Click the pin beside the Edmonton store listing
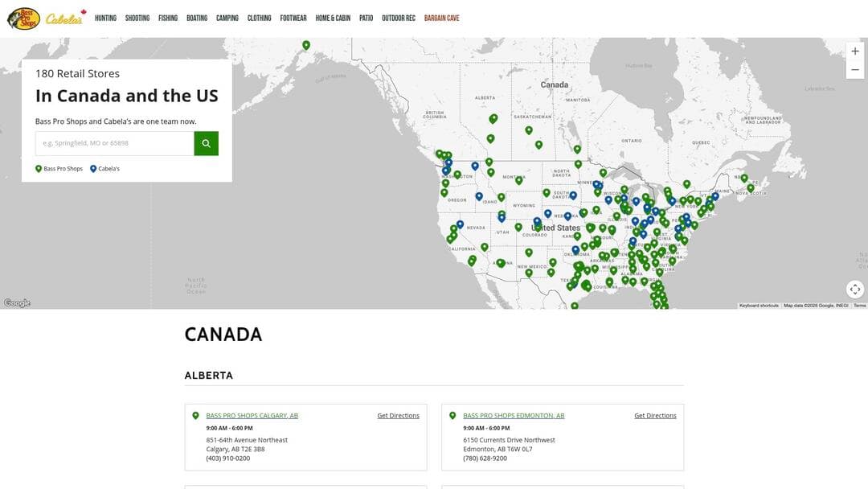The image size is (868, 489). coord(452,415)
